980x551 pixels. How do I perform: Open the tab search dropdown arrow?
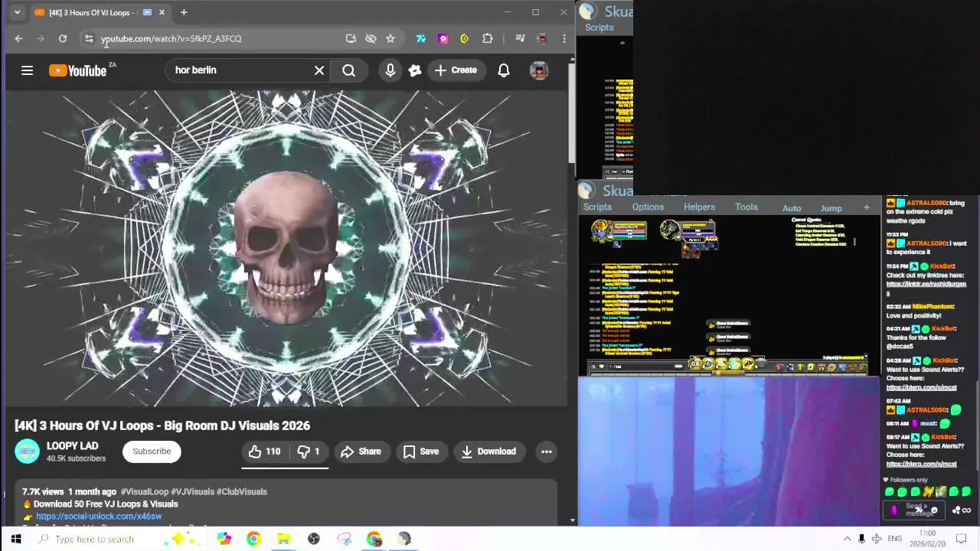point(17,12)
